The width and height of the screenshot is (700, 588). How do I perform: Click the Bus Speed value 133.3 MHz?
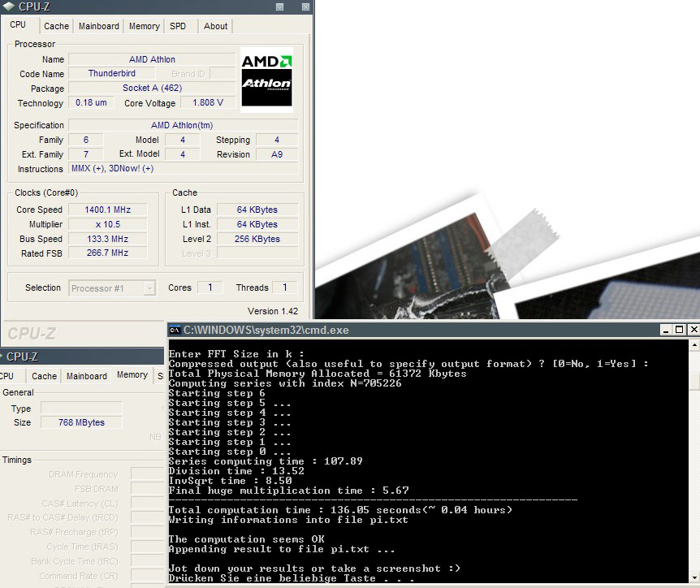click(107, 239)
